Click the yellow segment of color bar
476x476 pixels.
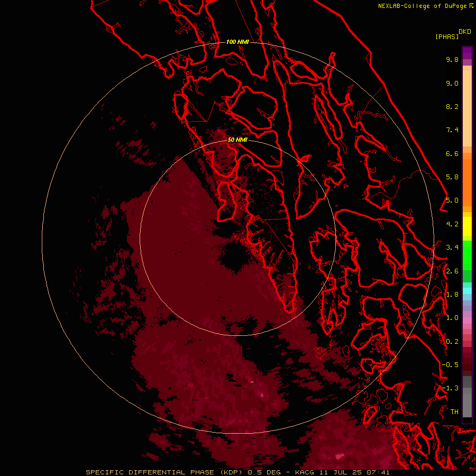pos(467,226)
